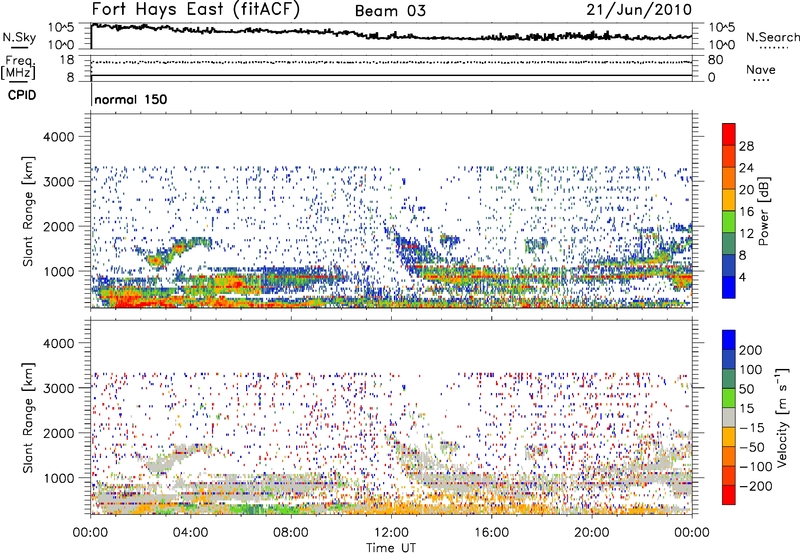Click the 'Freq. [MHz]' axis label

(18, 68)
